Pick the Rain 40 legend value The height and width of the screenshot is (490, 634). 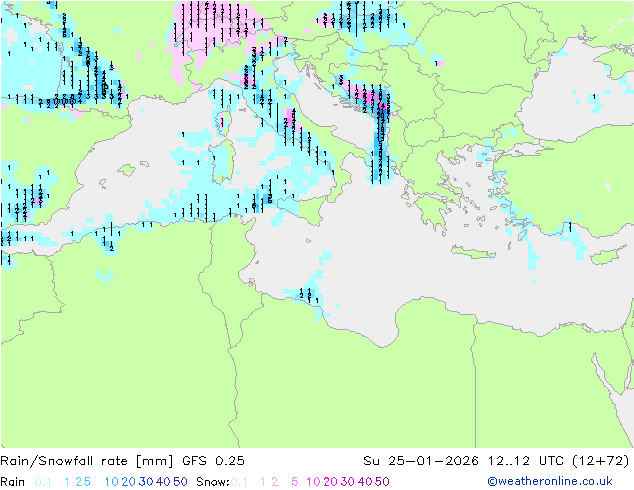(x=163, y=482)
